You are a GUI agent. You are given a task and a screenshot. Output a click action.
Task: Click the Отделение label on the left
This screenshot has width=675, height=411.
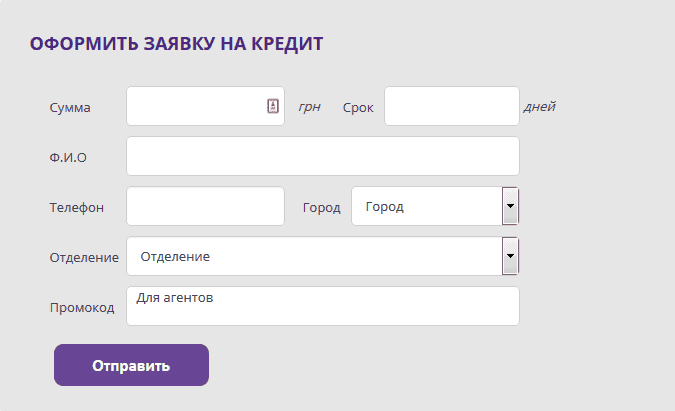click(x=84, y=257)
